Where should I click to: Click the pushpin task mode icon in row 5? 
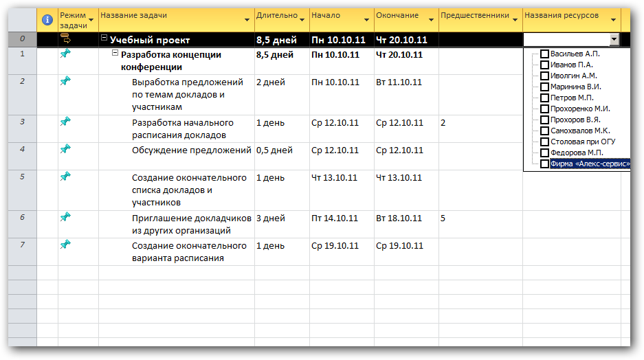[x=65, y=176]
